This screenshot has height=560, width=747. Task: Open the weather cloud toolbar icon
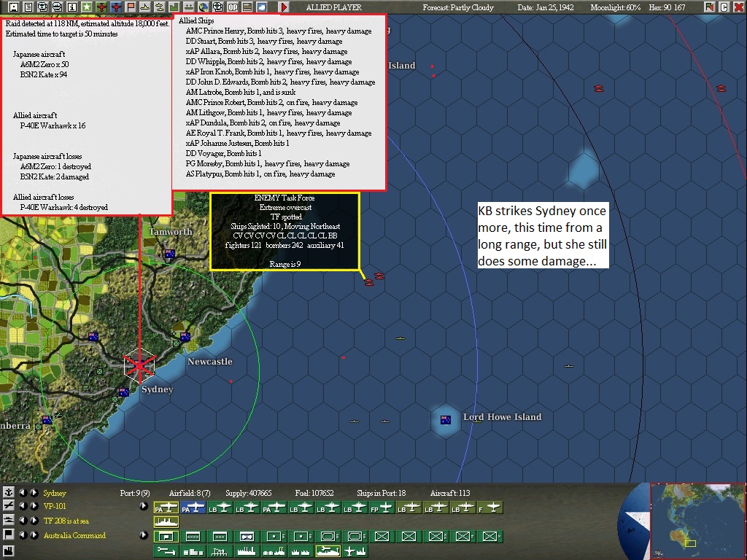[x=262, y=7]
